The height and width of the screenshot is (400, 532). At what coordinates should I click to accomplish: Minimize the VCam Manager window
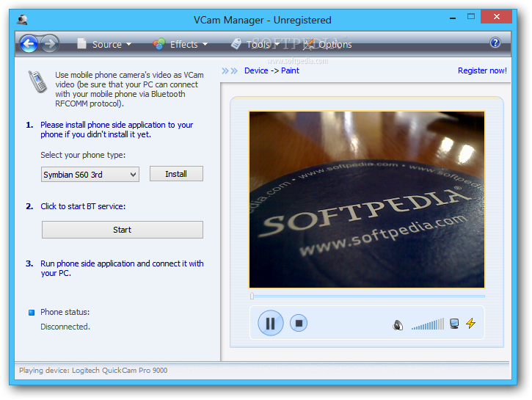(453, 17)
